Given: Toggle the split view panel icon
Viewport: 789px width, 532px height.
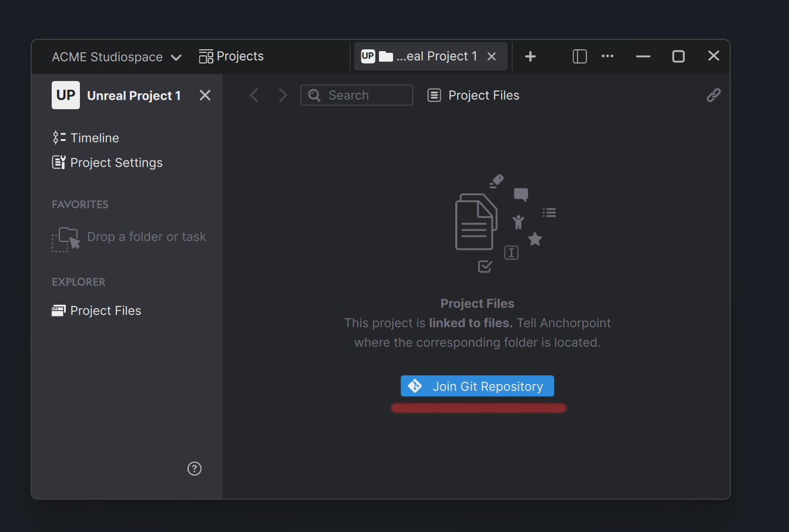Looking at the screenshot, I should pyautogui.click(x=579, y=56).
